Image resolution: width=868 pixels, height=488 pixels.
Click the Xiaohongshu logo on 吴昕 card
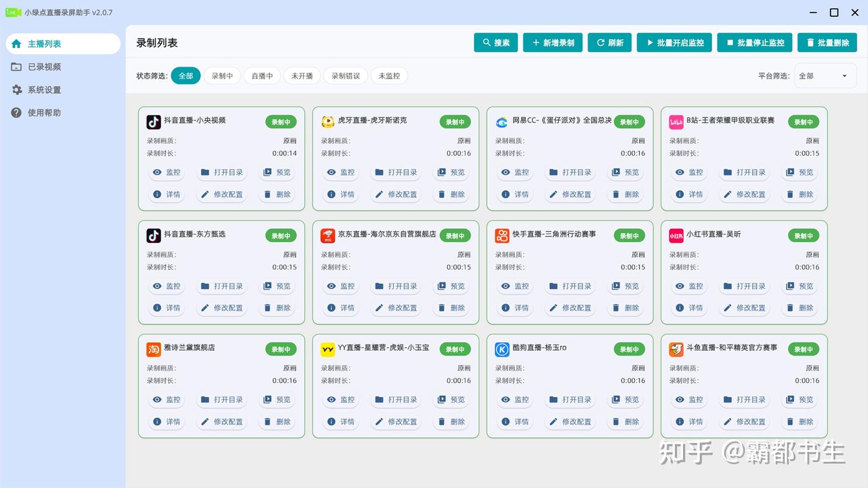click(x=676, y=236)
